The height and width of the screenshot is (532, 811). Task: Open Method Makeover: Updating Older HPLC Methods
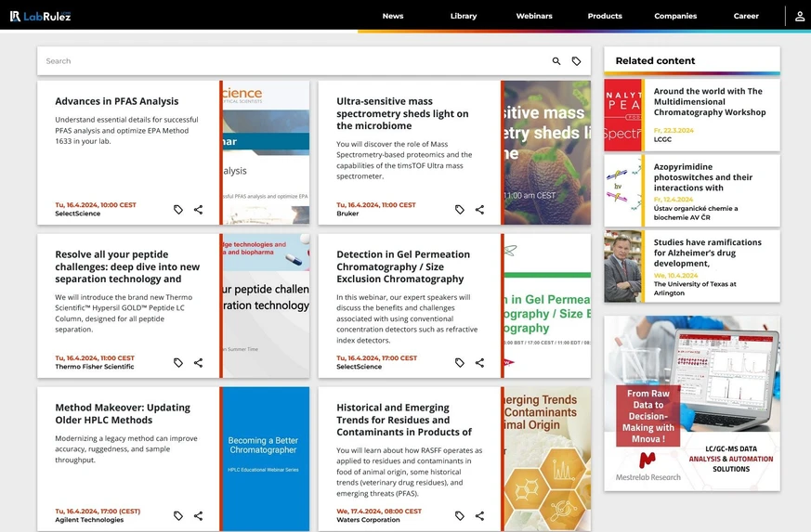click(123, 413)
